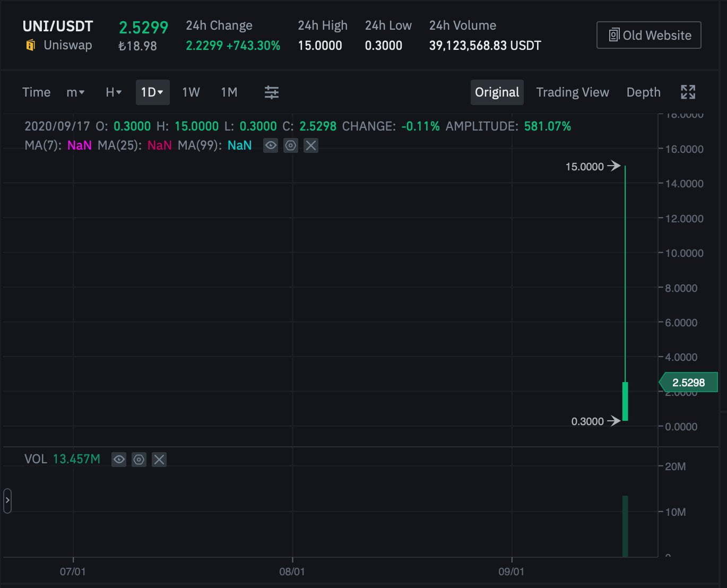Switch to the Depth chart tab
This screenshot has height=588, width=727.
pos(643,92)
